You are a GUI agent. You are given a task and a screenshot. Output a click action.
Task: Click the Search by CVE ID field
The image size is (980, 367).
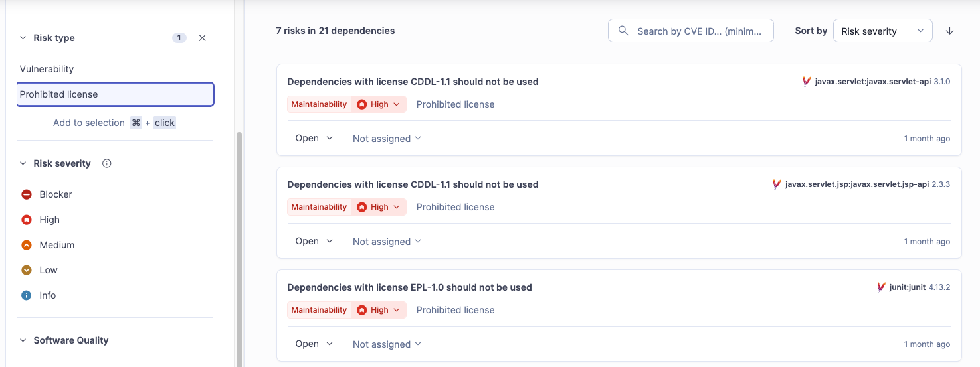click(699, 31)
